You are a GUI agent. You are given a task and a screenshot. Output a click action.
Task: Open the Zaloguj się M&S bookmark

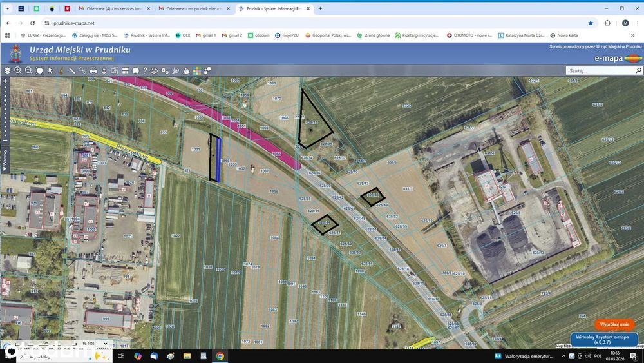click(95, 35)
